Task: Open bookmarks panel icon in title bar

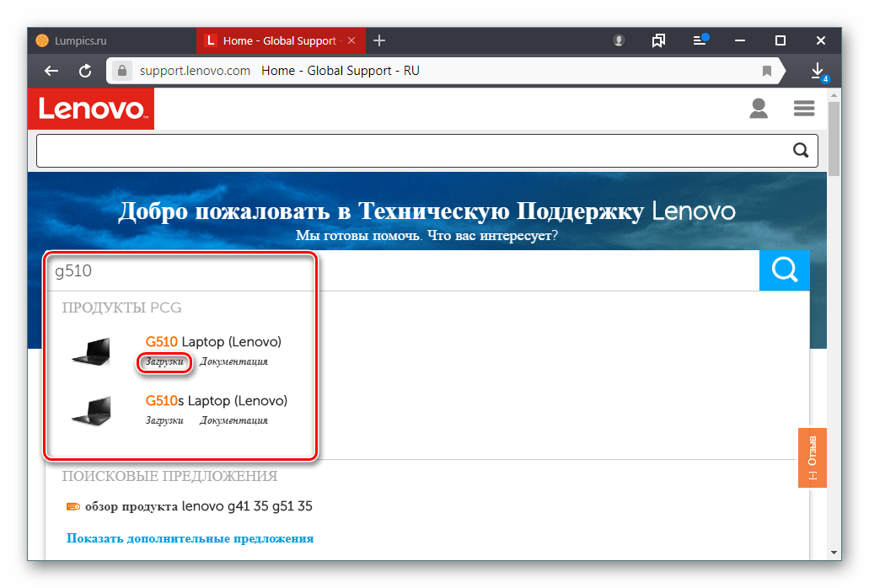Action: [658, 40]
